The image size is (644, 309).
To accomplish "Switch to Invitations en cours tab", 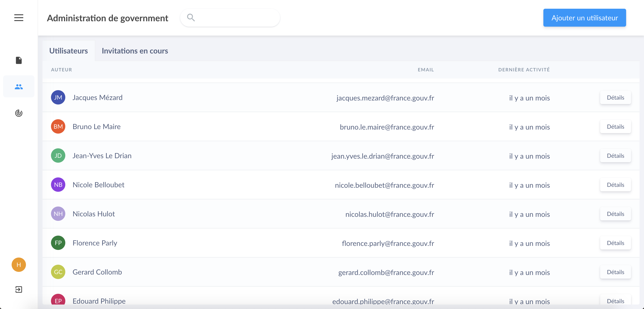I will (135, 51).
